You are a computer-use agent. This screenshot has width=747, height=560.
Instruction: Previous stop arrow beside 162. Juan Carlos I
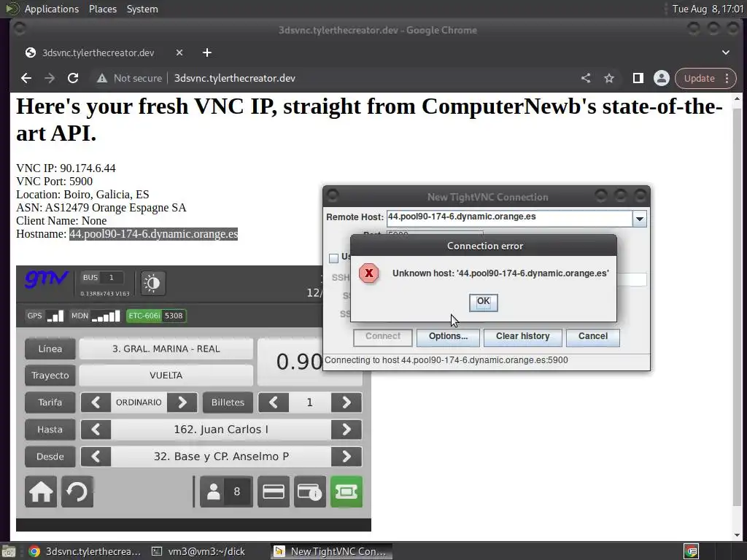tap(96, 429)
